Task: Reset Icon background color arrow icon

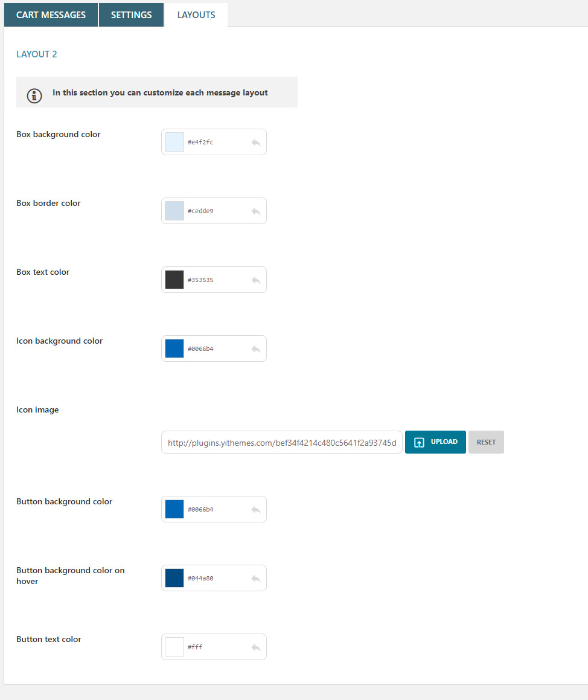Action: (256, 349)
